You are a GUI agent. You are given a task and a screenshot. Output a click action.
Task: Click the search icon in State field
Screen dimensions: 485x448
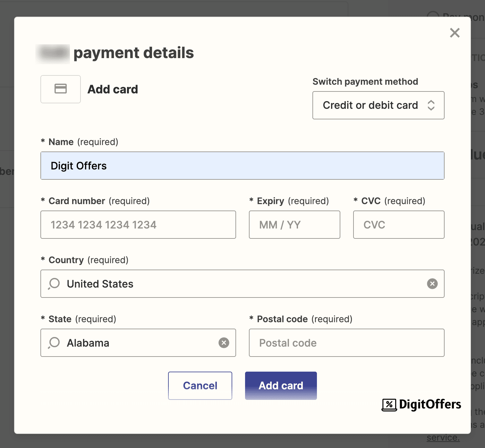(x=54, y=343)
